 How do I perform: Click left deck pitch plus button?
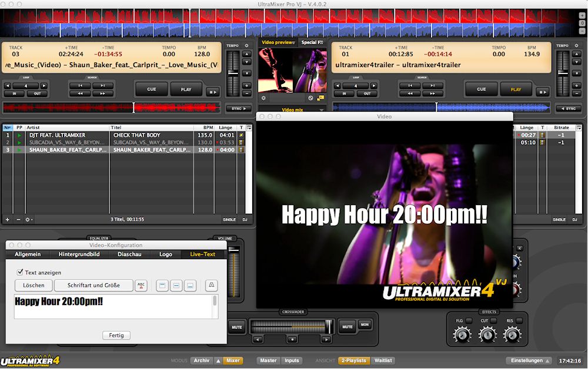point(247,85)
